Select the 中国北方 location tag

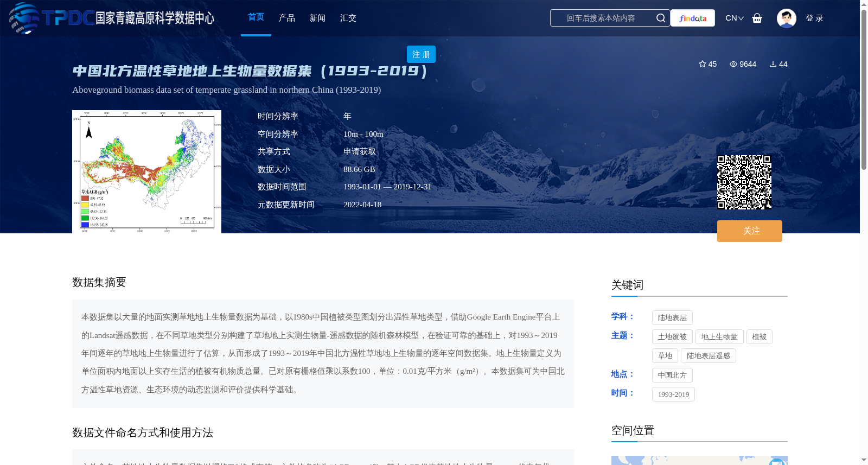coord(672,375)
